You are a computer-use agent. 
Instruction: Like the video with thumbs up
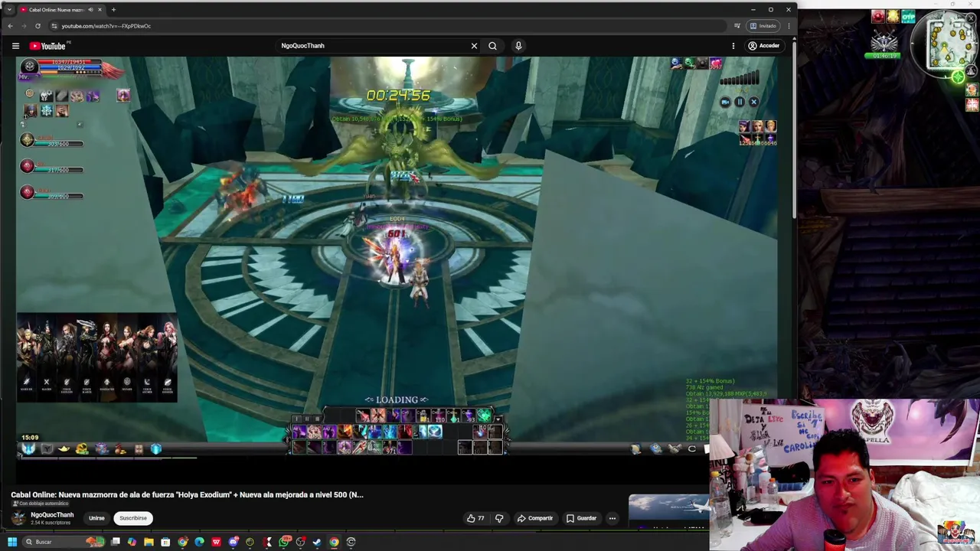(475, 518)
